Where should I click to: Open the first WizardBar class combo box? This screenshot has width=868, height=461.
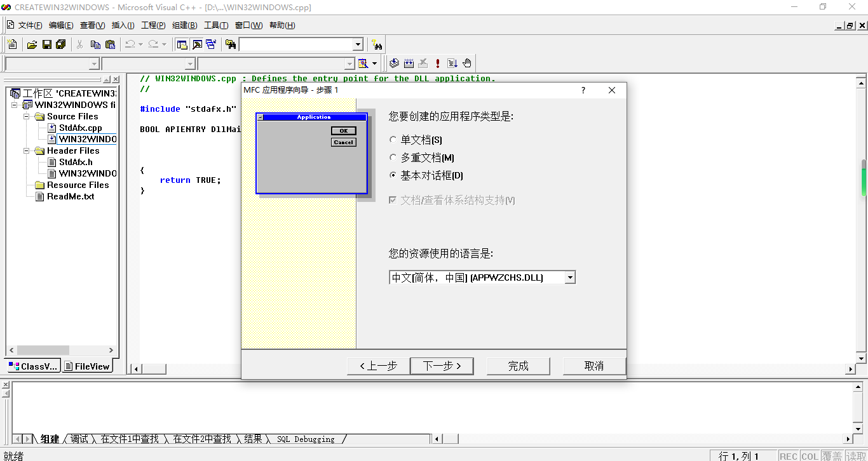click(52, 63)
